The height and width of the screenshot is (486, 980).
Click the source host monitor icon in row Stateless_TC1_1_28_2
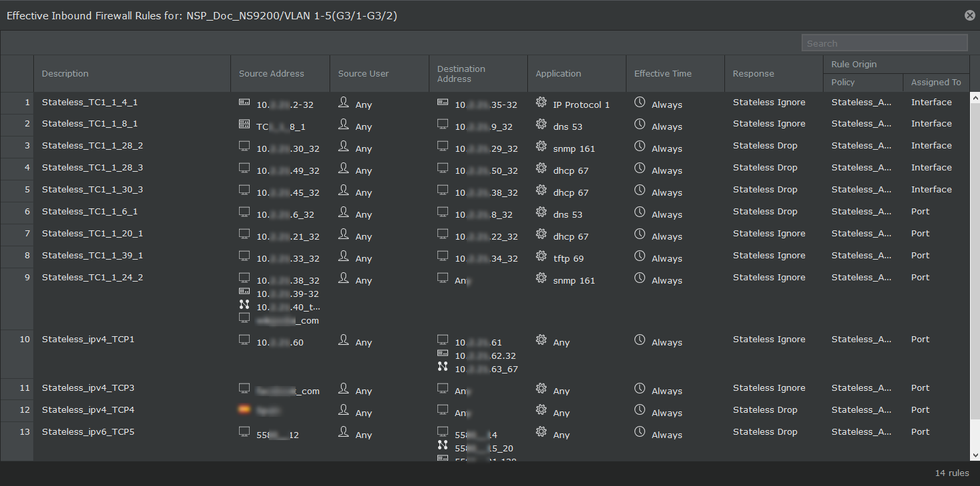click(x=244, y=146)
